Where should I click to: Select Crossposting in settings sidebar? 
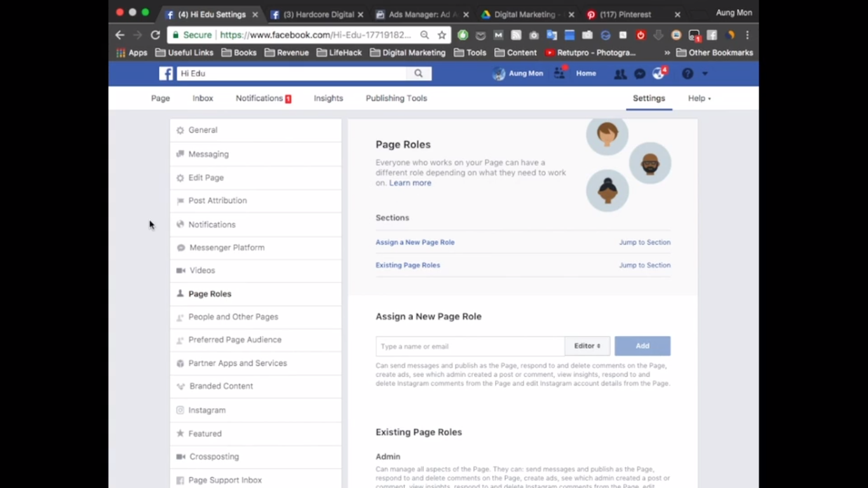[x=255, y=457]
